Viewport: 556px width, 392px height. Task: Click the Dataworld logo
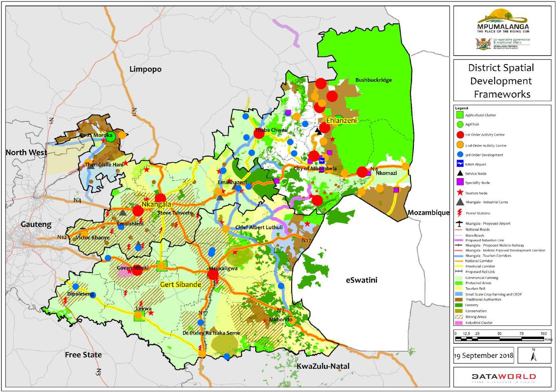pyautogui.click(x=504, y=377)
